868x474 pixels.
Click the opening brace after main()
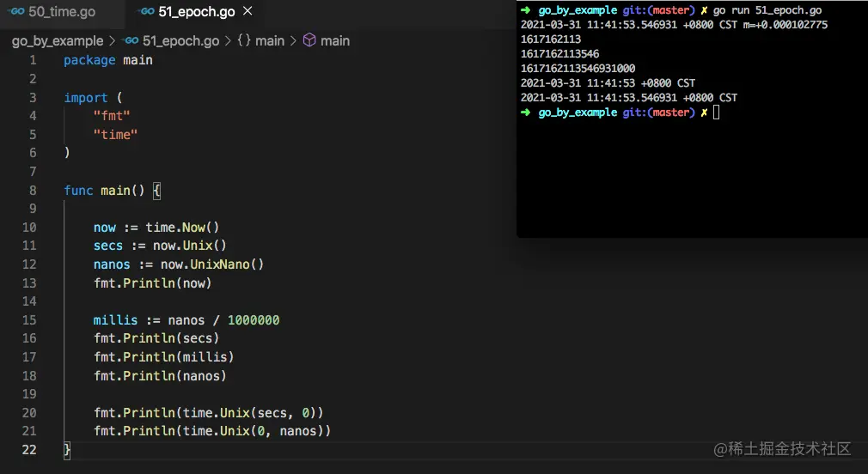tap(156, 191)
